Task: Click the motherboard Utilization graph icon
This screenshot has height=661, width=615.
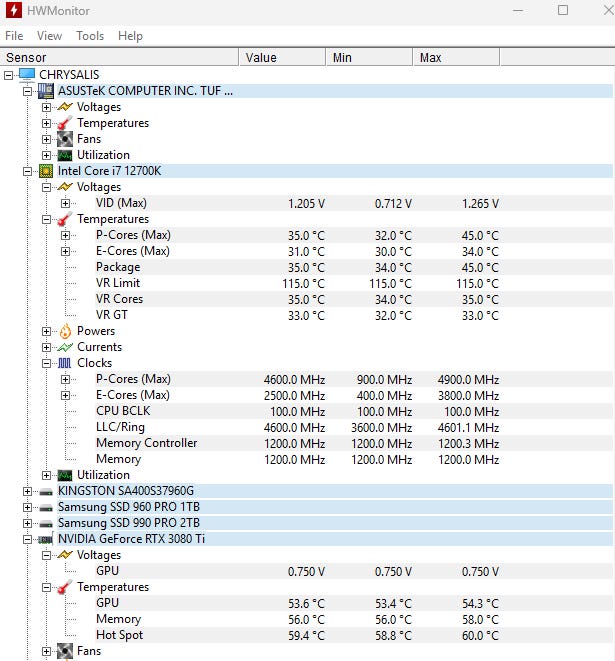Action: pos(65,155)
